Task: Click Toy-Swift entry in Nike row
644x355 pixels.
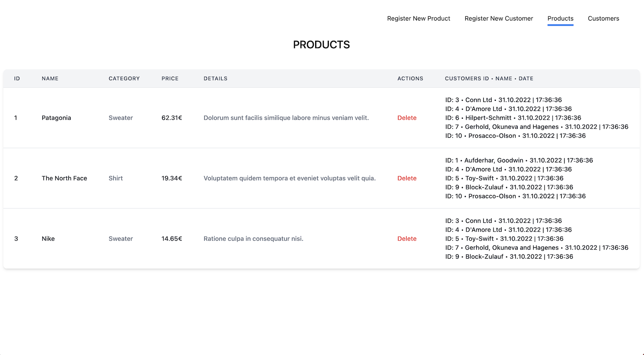Action: click(504, 239)
